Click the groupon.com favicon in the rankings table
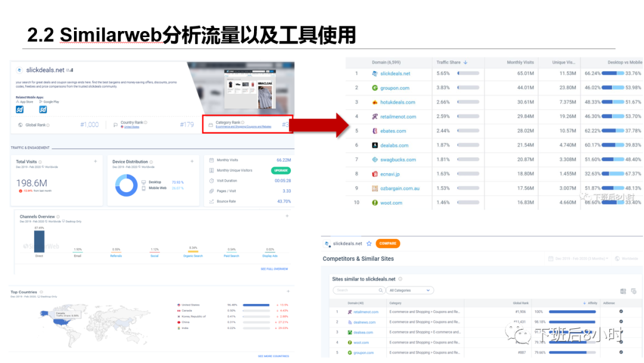The height and width of the screenshot is (363, 644). tap(375, 87)
